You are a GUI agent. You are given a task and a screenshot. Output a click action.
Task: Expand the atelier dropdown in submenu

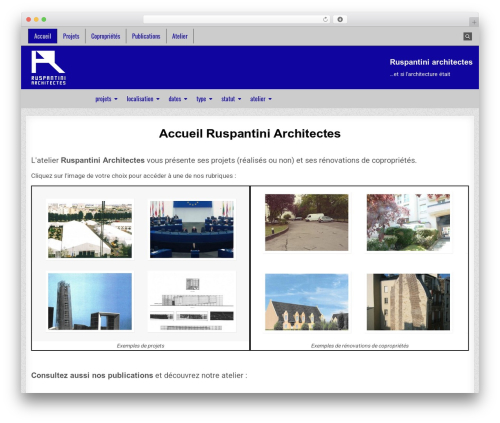click(261, 99)
